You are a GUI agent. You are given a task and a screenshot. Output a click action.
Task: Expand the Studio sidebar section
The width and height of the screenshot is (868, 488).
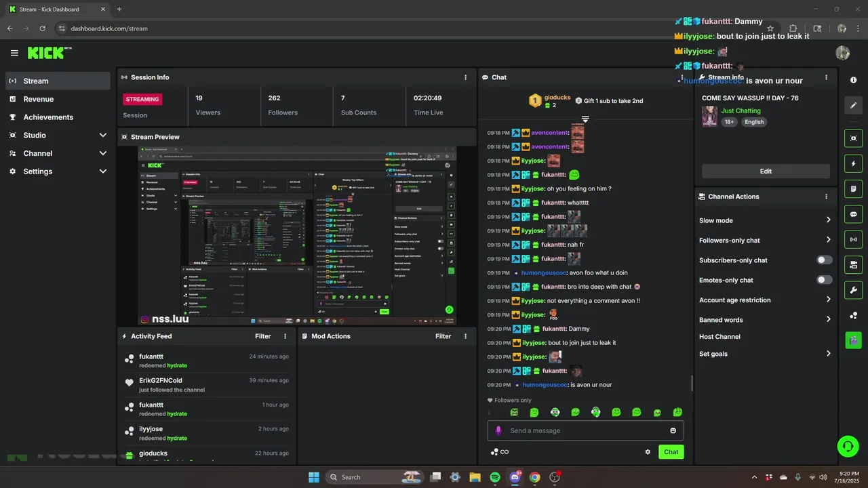click(103, 136)
